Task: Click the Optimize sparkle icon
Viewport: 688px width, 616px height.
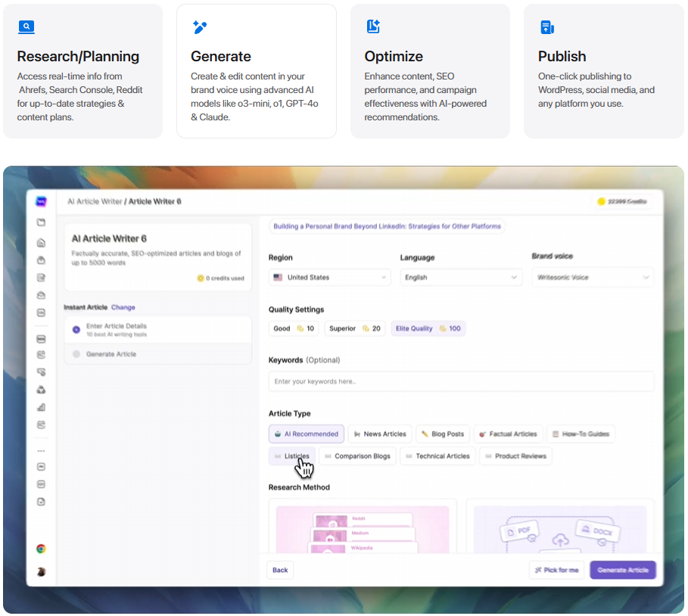Action: click(x=373, y=26)
